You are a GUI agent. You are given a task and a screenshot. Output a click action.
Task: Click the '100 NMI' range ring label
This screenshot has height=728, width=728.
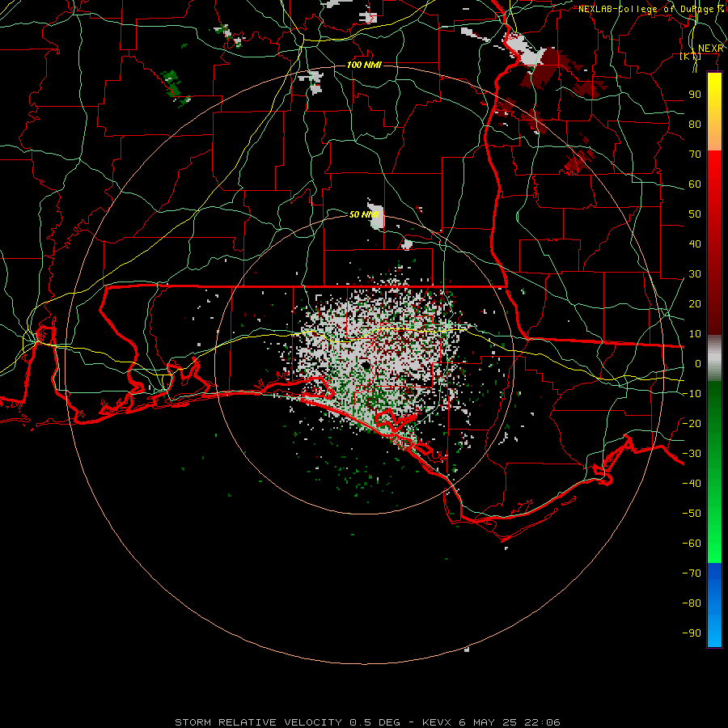click(364, 65)
